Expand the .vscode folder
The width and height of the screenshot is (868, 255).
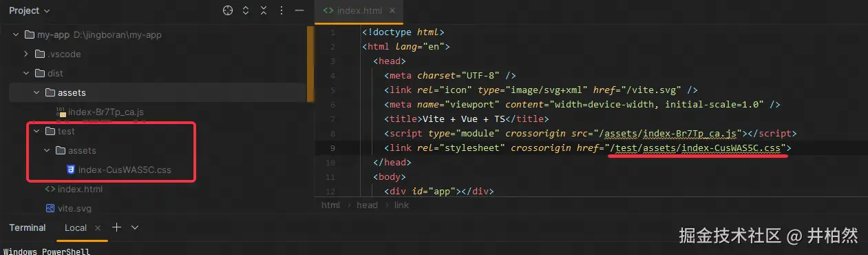click(x=27, y=54)
